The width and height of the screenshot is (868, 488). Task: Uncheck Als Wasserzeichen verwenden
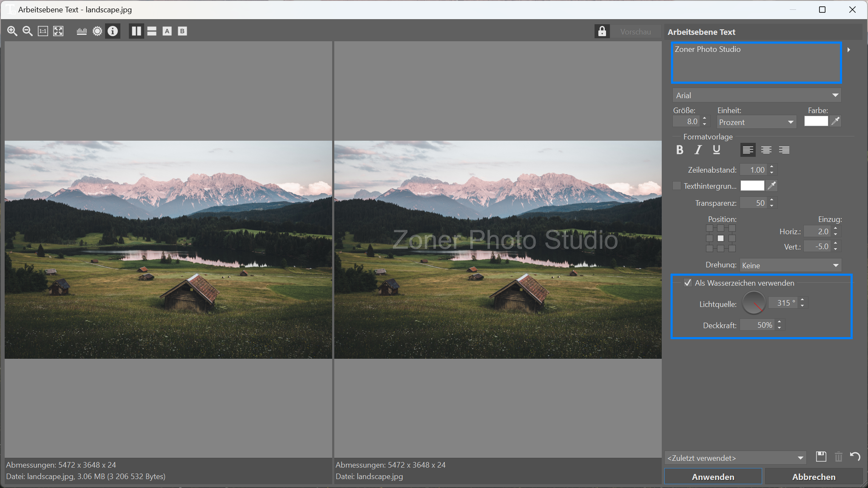click(688, 283)
